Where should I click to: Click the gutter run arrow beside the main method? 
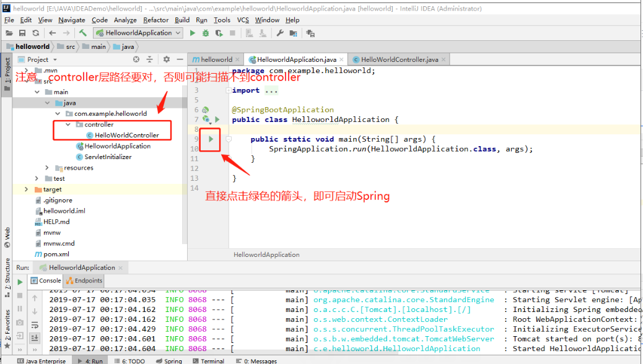click(x=211, y=139)
